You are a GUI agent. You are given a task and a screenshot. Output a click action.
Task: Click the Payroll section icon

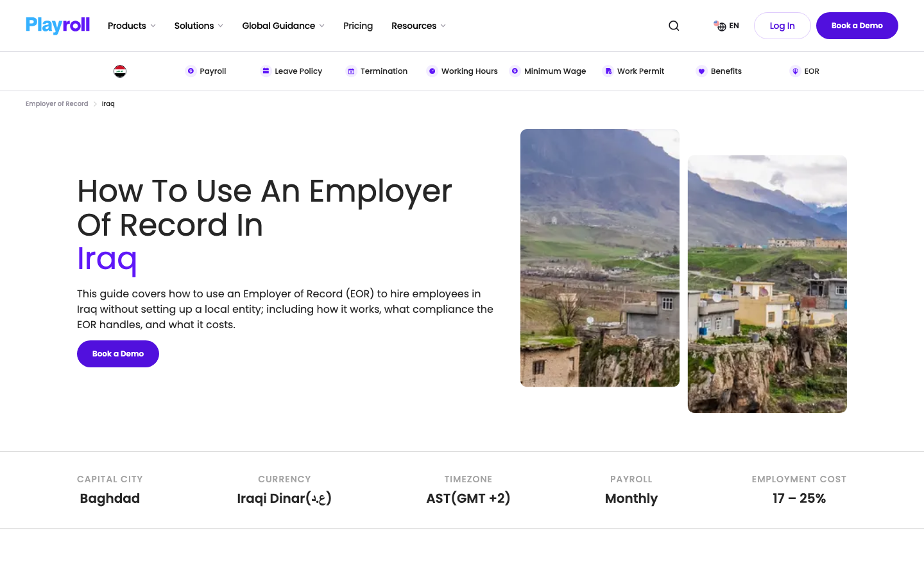tap(191, 71)
